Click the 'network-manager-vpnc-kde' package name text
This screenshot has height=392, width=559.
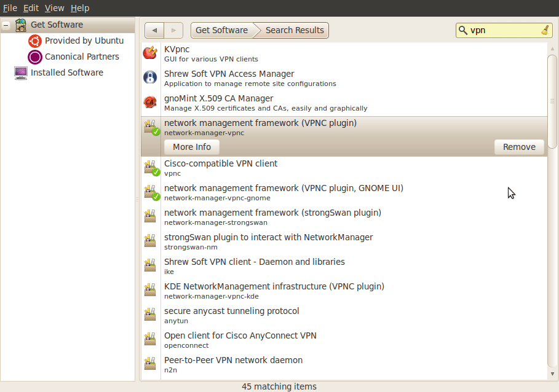(212, 296)
